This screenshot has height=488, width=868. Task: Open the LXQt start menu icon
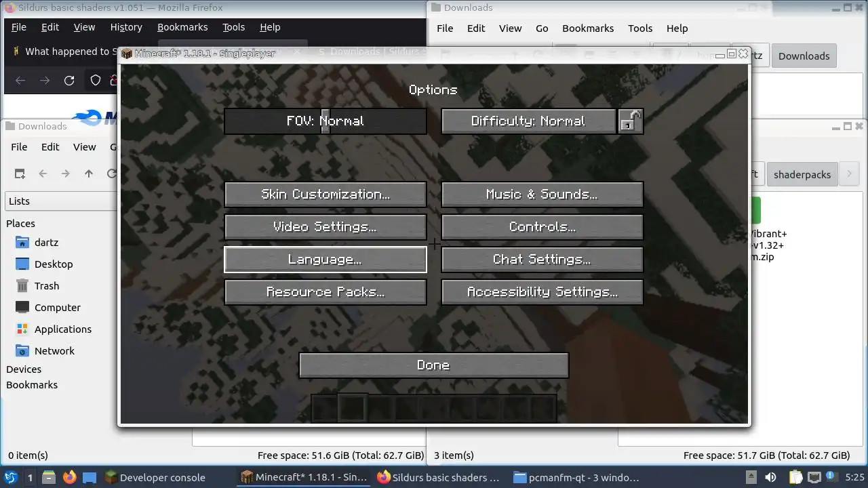click(x=10, y=477)
